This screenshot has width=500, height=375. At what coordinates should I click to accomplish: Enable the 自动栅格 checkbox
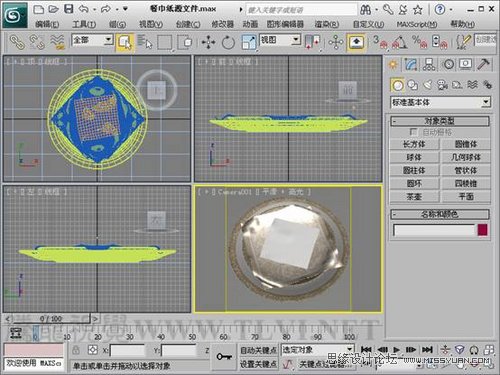coord(413,132)
